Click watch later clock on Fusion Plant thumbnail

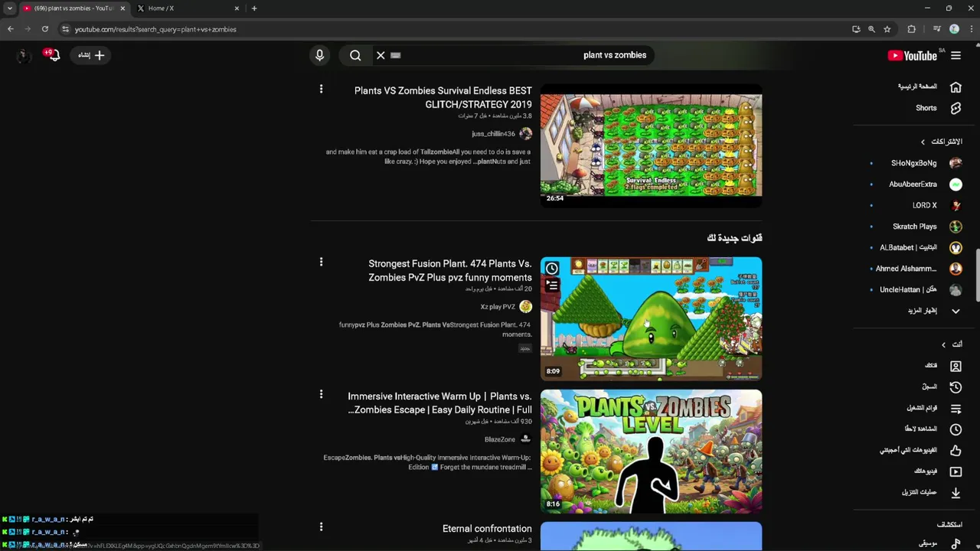tap(551, 269)
